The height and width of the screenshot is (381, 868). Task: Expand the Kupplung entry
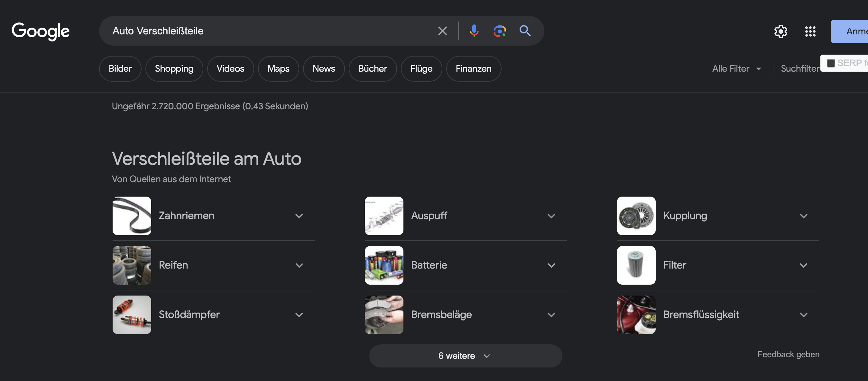click(804, 216)
